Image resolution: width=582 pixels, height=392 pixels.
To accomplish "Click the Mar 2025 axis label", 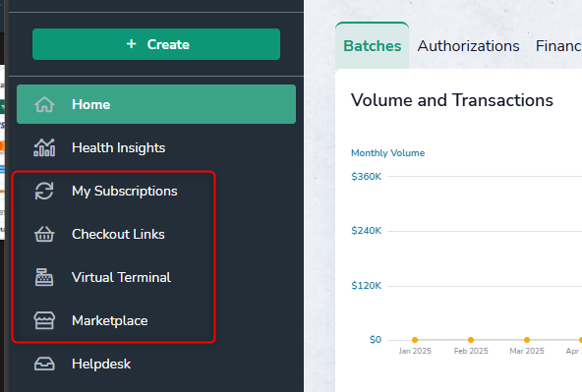I will pos(527,351).
